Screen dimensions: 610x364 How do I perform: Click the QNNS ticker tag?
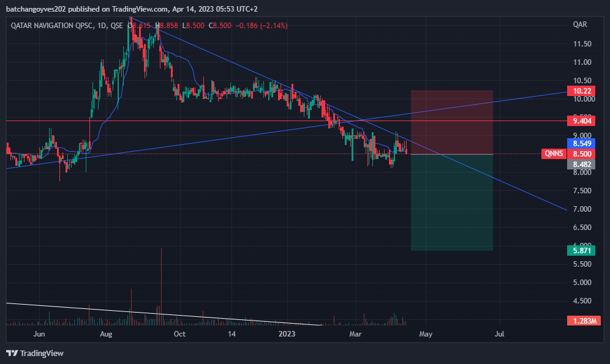(x=554, y=154)
